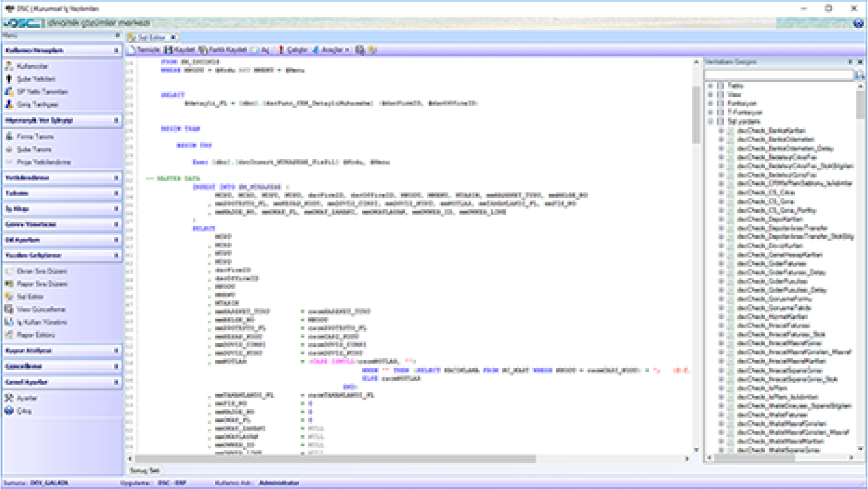The width and height of the screenshot is (868, 489).
Task: Open İş Kuralı Yönetimi item
Action: pos(35,322)
